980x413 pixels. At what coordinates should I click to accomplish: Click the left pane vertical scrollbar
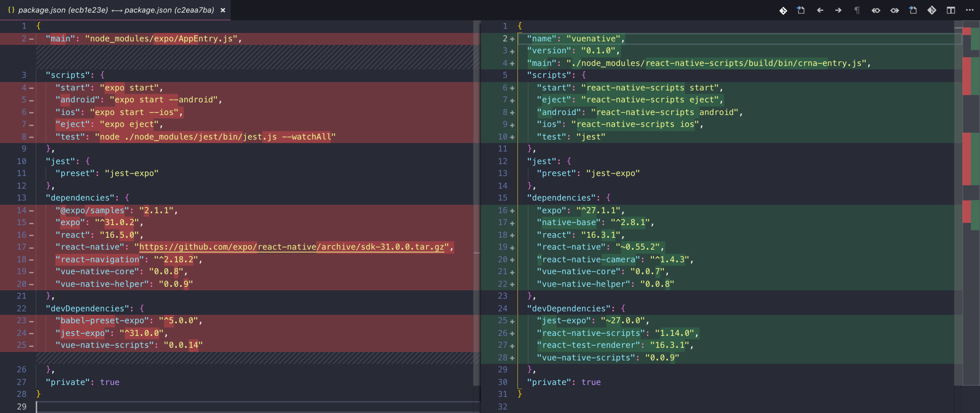pyautogui.click(x=477, y=203)
